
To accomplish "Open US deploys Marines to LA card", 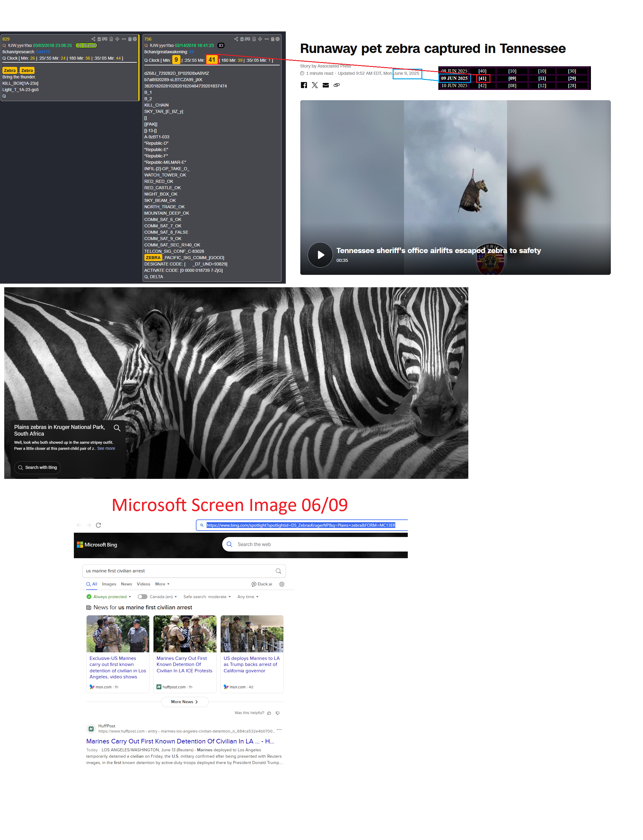I will tap(252, 654).
